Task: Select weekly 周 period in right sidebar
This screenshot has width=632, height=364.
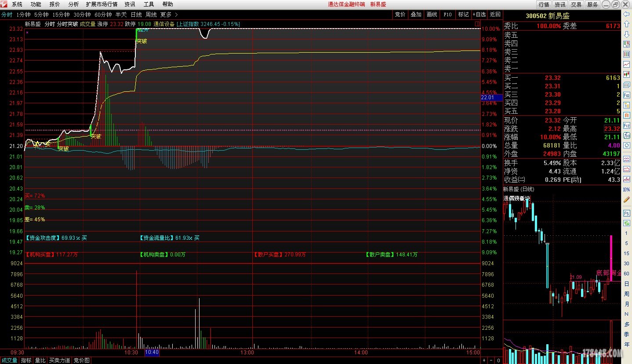Action: tap(627, 294)
